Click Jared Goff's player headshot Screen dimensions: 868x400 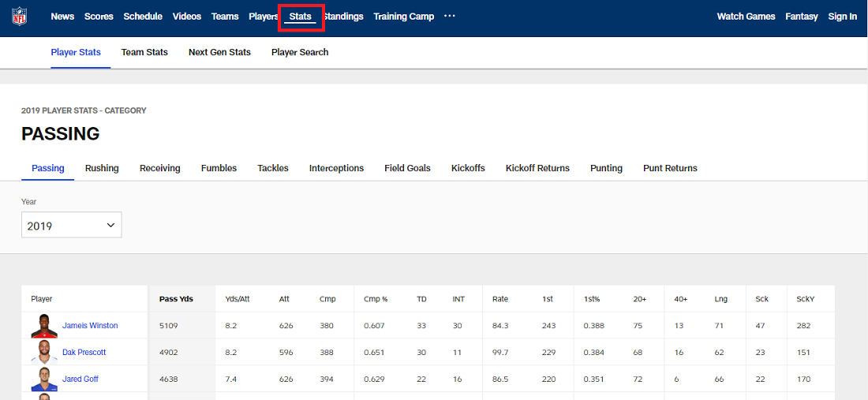click(x=44, y=379)
